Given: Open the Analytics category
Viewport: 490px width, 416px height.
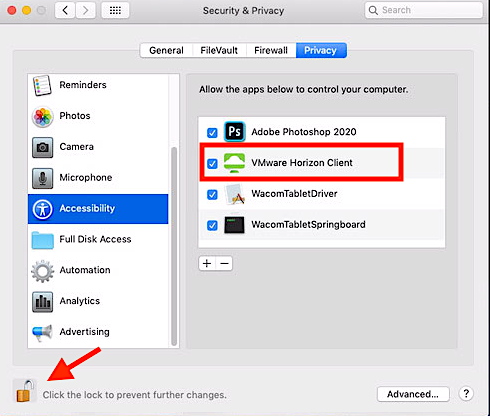Looking at the screenshot, I should click(98, 301).
